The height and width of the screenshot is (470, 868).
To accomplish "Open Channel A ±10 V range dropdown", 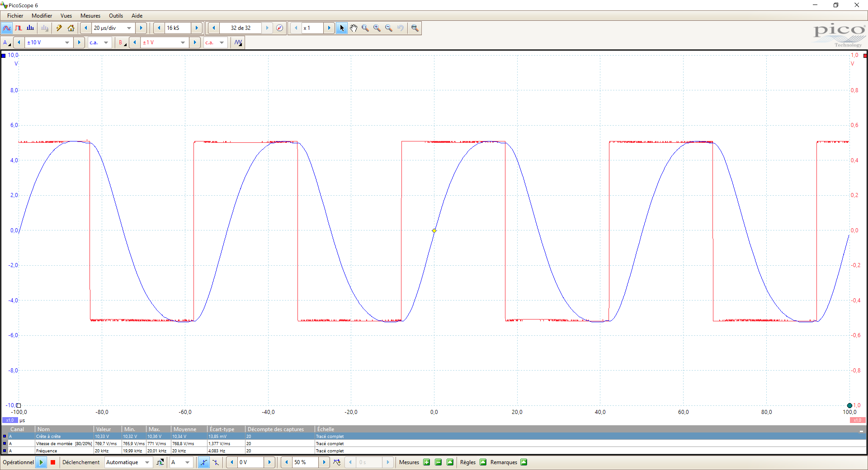I will [x=67, y=42].
